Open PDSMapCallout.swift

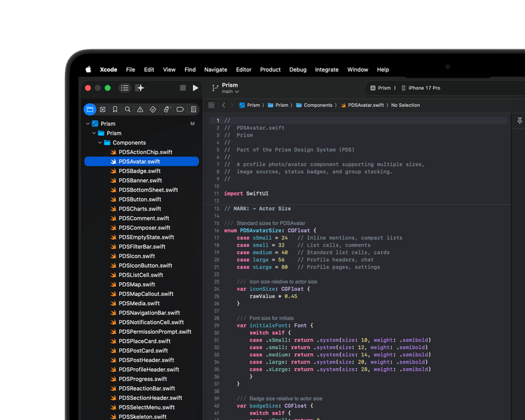pyautogui.click(x=141, y=294)
